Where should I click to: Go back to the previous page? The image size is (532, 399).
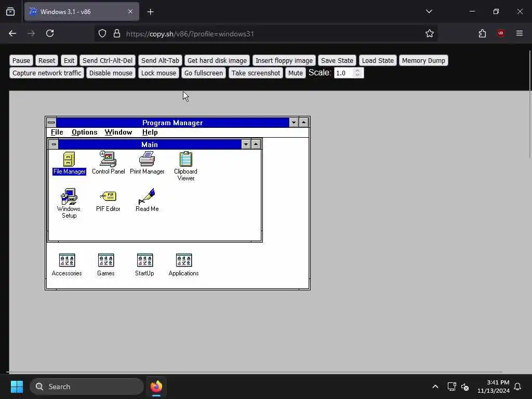tap(12, 33)
